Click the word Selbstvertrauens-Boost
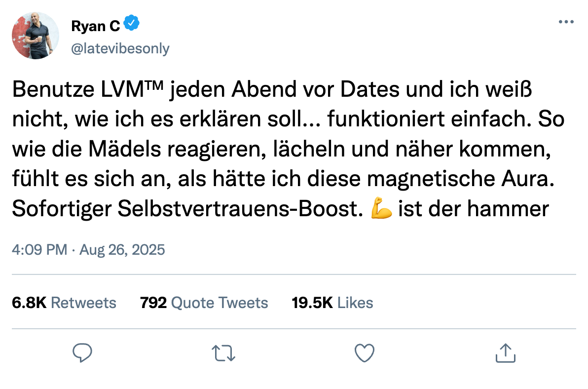 (x=237, y=209)
